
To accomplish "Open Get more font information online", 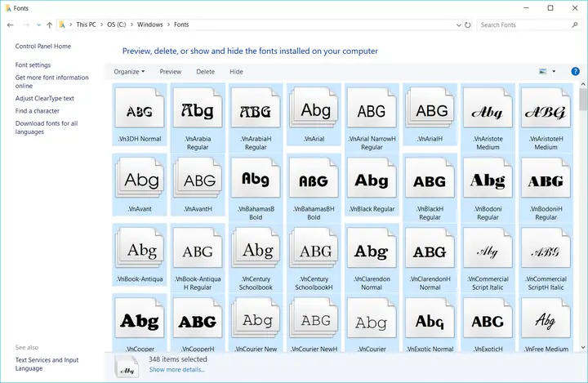I will tap(51, 82).
